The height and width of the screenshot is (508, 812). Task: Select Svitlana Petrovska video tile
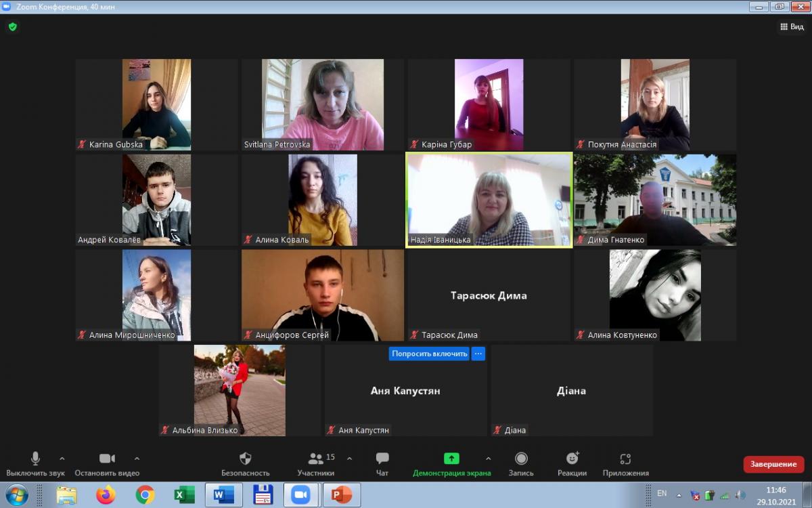[323, 104]
